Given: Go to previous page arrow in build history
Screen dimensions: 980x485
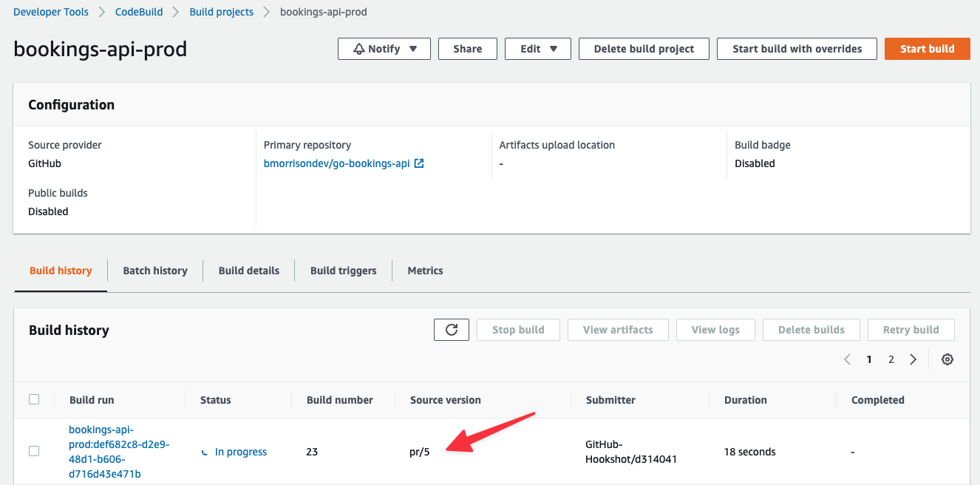Looking at the screenshot, I should click(847, 359).
